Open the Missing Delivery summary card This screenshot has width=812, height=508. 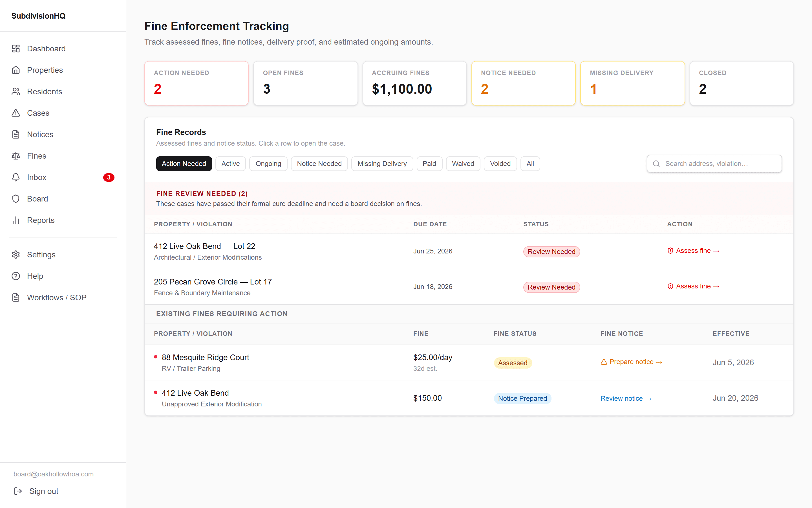[632, 83]
